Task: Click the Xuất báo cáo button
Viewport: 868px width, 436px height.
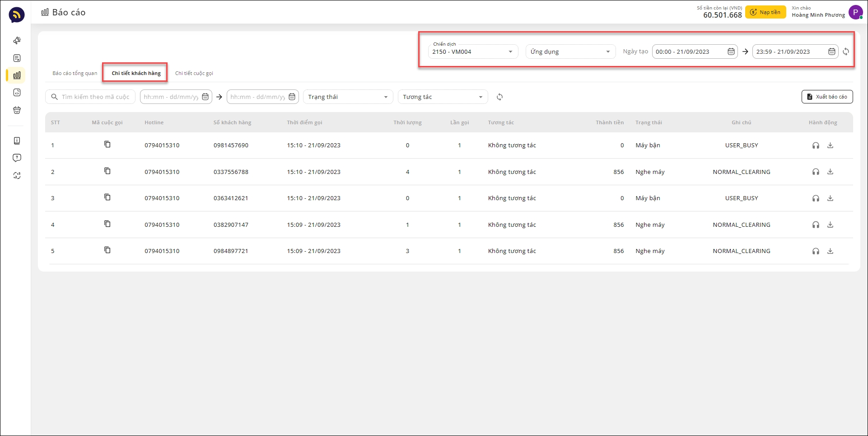Action: click(x=827, y=97)
